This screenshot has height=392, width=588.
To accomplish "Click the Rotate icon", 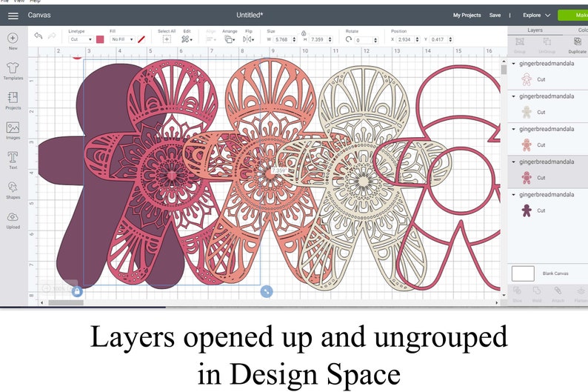I will click(x=348, y=39).
